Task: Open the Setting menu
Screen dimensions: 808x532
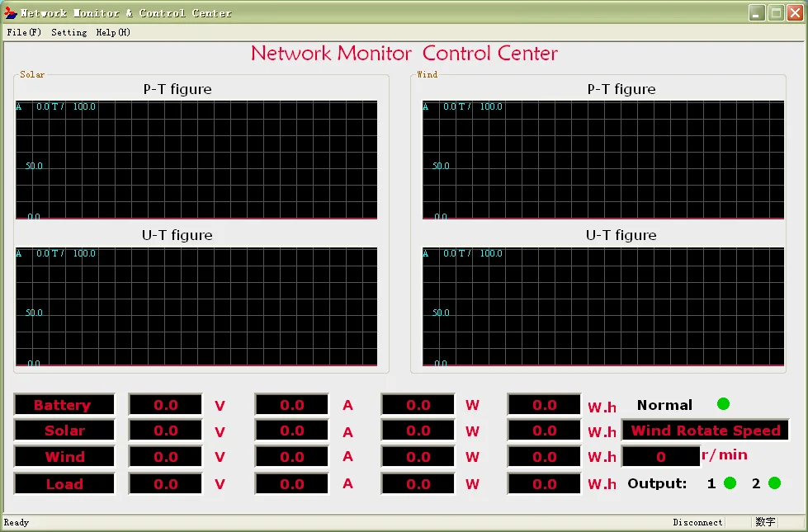Action: 69,32
